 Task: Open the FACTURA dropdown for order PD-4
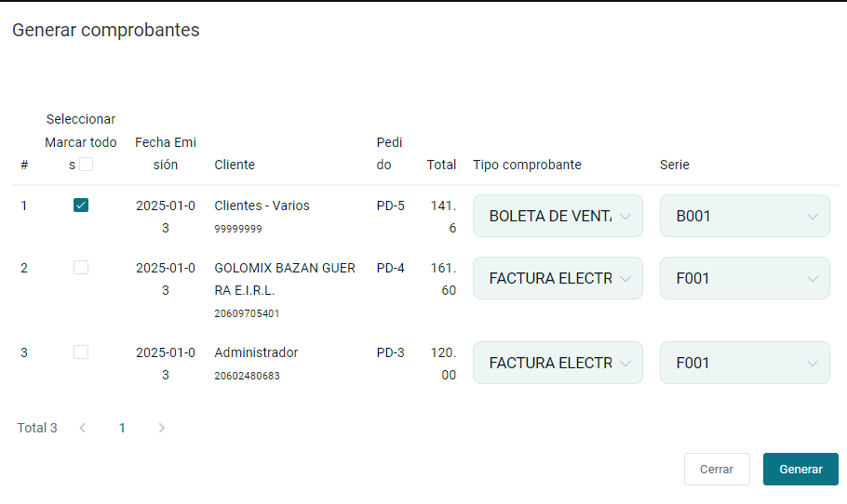[x=558, y=278]
